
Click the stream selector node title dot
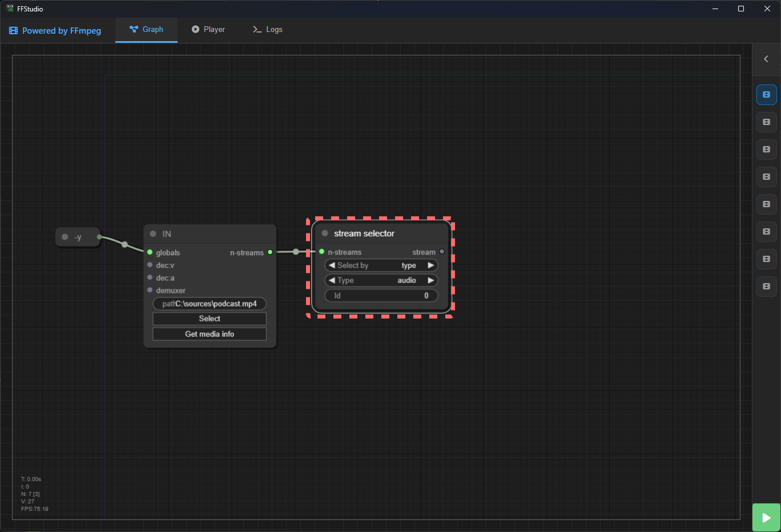pyautogui.click(x=325, y=233)
